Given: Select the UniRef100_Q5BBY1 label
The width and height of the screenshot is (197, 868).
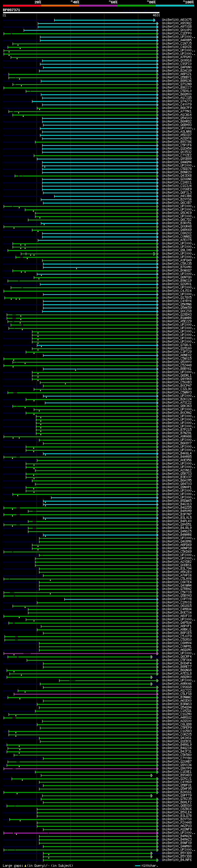Looking at the screenshot, I should coord(177,78).
